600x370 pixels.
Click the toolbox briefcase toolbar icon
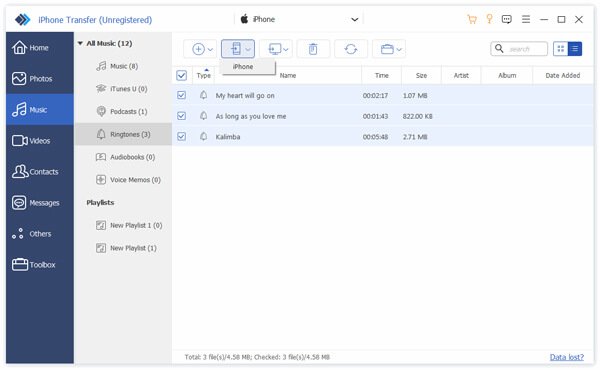point(387,49)
